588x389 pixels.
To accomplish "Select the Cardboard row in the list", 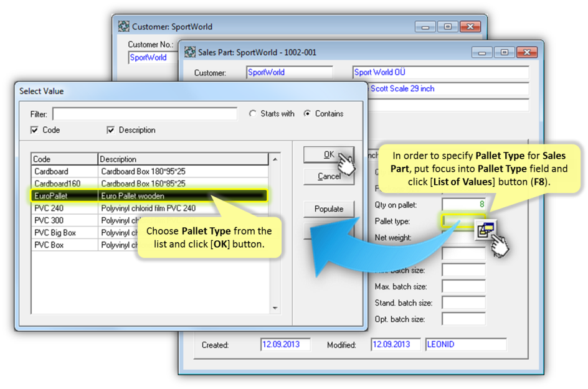I will pos(149,171).
